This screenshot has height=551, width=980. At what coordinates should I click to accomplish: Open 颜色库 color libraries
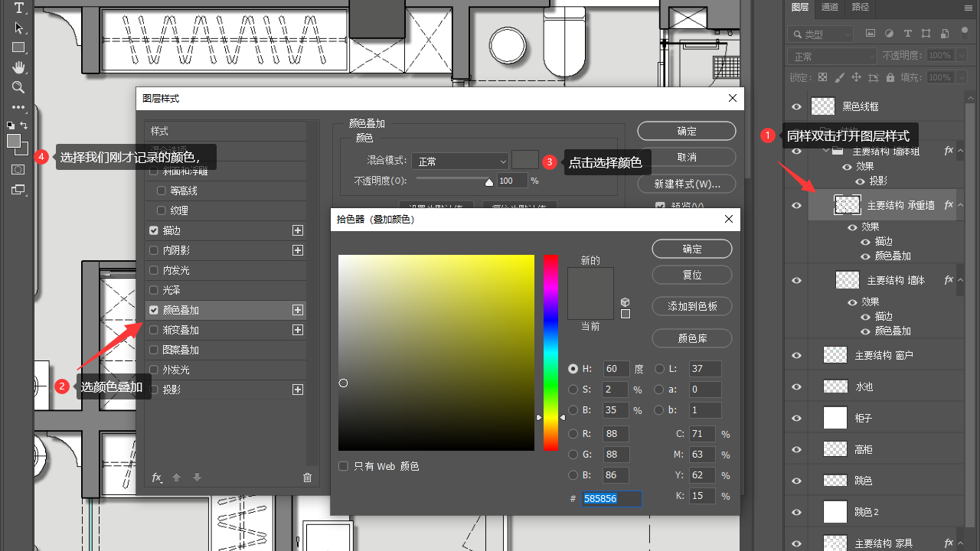click(x=692, y=338)
